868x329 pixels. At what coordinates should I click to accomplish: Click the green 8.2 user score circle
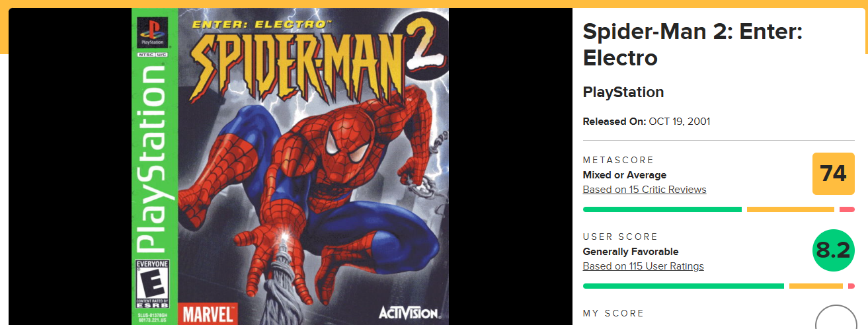[833, 250]
